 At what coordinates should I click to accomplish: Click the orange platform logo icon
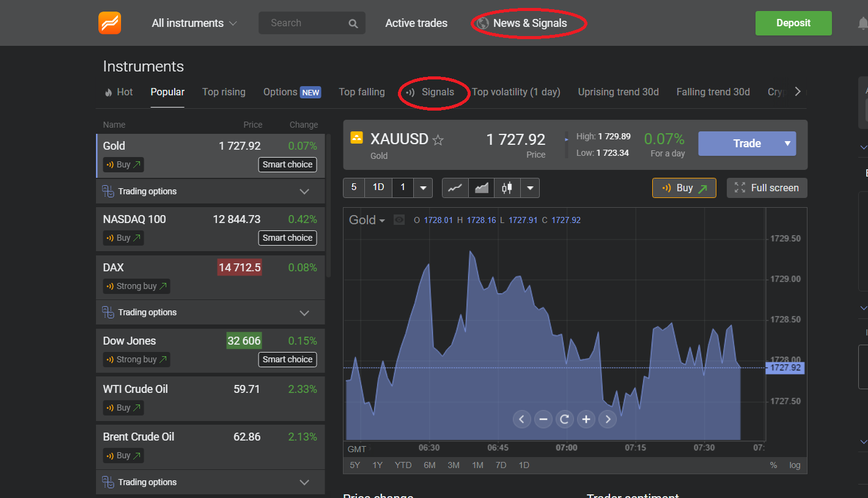tap(109, 23)
